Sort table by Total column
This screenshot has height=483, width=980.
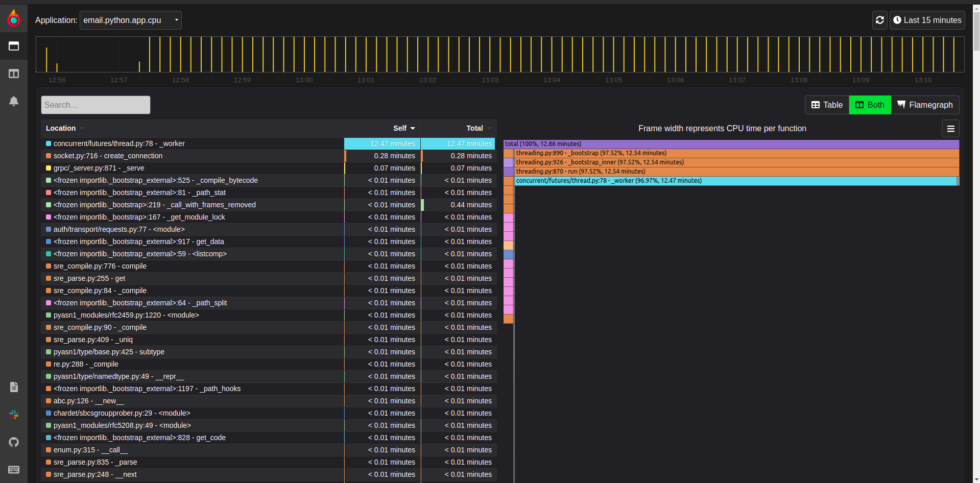474,129
